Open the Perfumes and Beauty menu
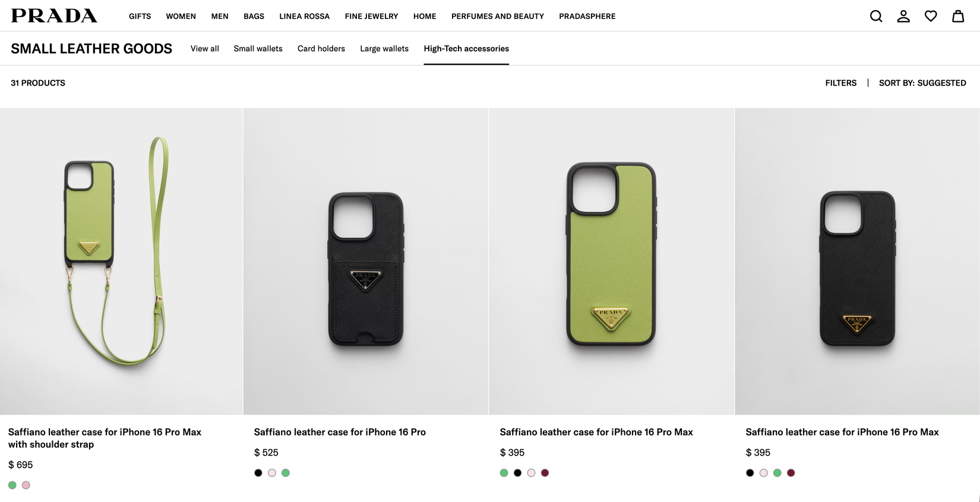Image resolution: width=980 pixels, height=502 pixels. pyautogui.click(x=497, y=17)
